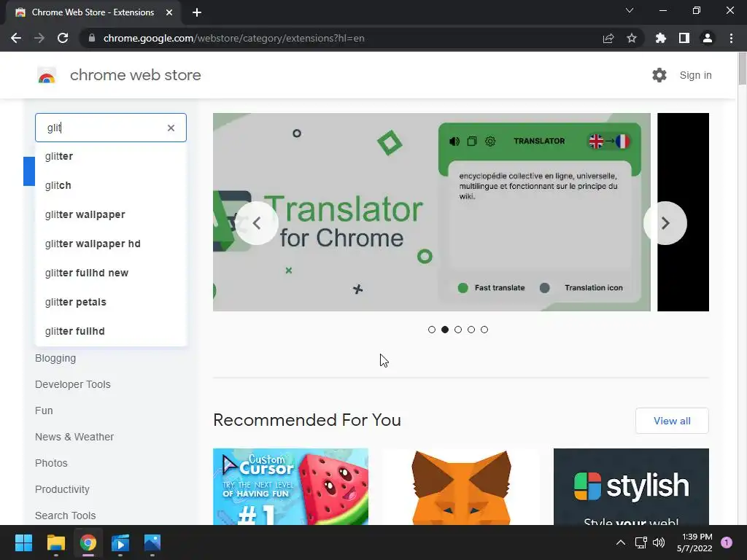The image size is (747, 560).
Task: Open the notification badge in taskbar
Action: (727, 542)
